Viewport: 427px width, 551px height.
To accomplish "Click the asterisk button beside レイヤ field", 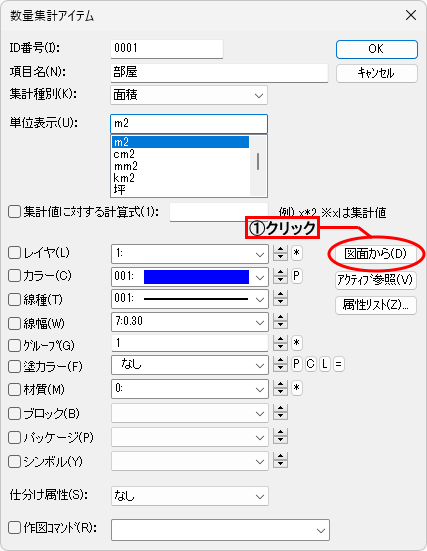I will coord(297,253).
